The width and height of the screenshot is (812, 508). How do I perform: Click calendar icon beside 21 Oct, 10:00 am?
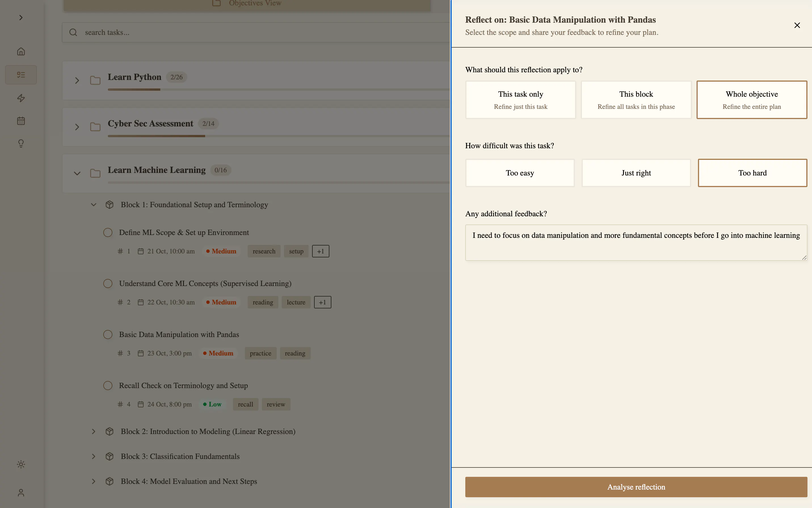click(140, 251)
